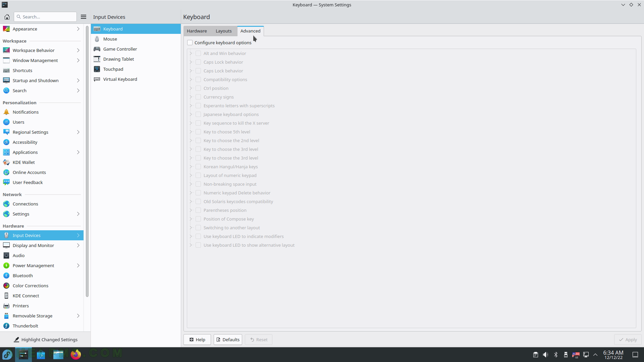
Task: Expand Layout of numeric keypad row
Action: tap(191, 175)
